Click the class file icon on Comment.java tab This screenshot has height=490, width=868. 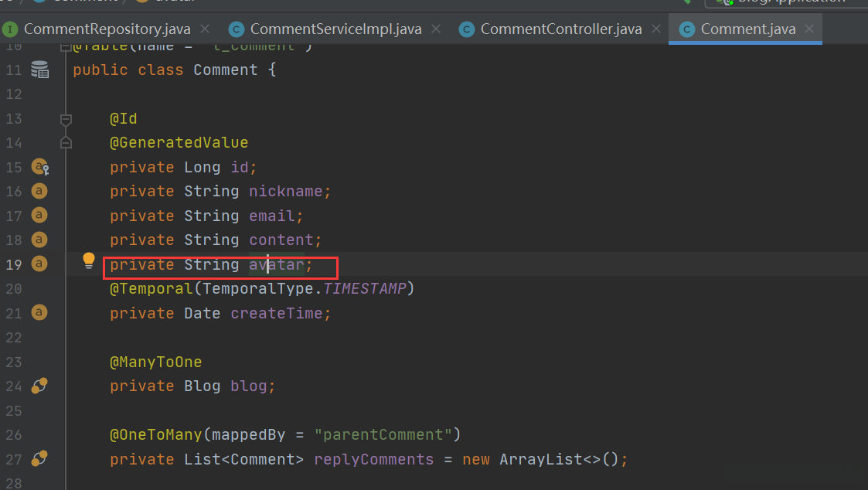pos(687,29)
